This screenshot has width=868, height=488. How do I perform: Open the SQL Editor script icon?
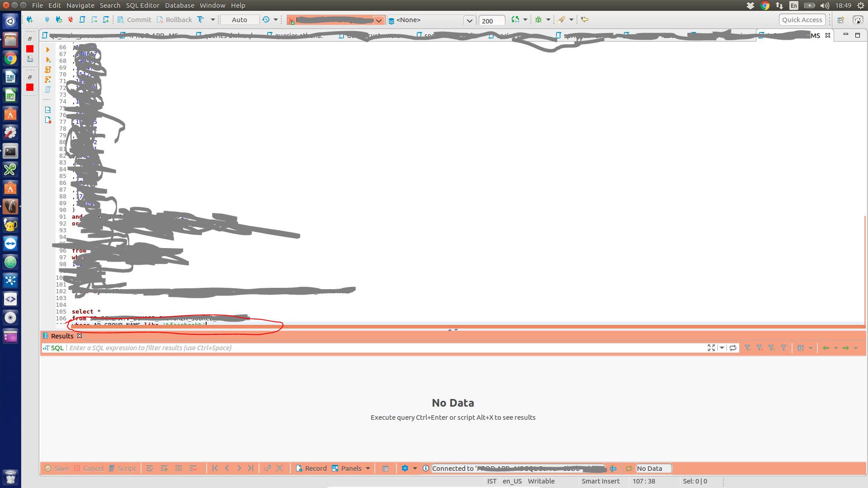82,19
